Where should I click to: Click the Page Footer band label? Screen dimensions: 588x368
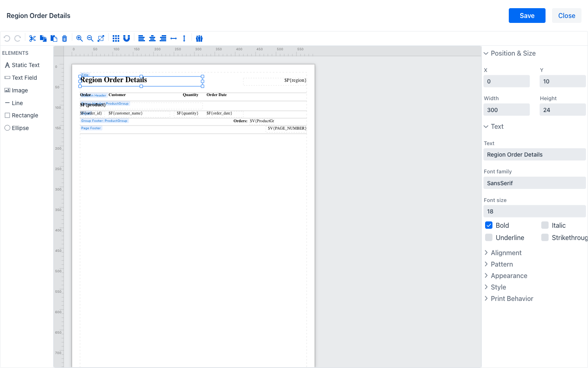pos(91,128)
